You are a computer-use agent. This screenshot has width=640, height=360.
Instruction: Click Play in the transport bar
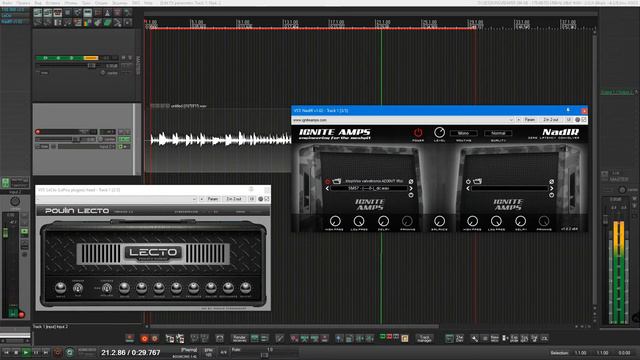pyautogui.click(x=26, y=352)
